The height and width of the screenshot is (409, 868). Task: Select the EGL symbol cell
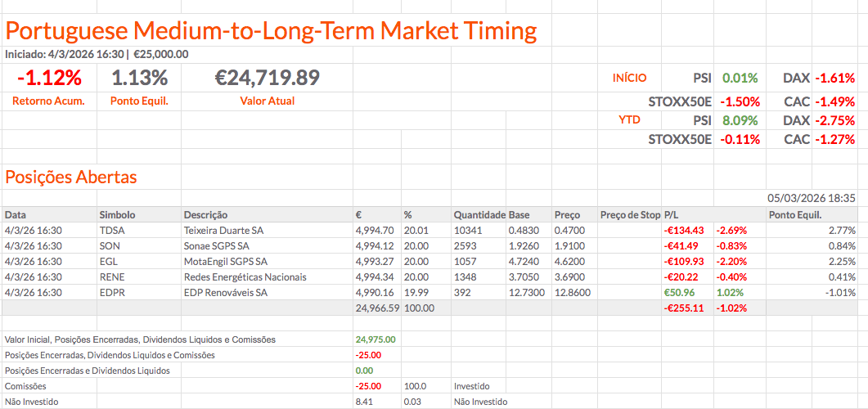pos(108,262)
